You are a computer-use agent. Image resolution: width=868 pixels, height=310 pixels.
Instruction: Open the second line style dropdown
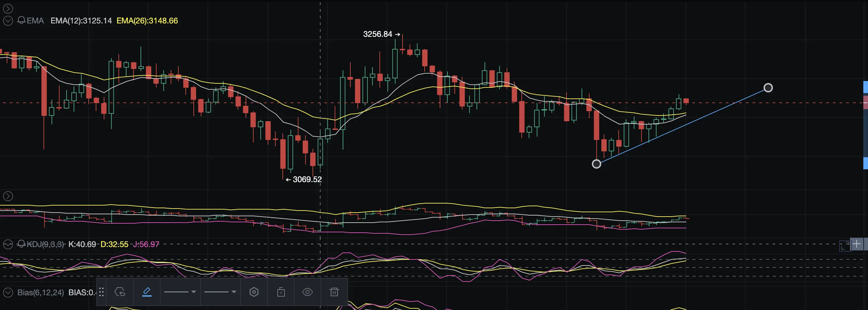coord(221,292)
